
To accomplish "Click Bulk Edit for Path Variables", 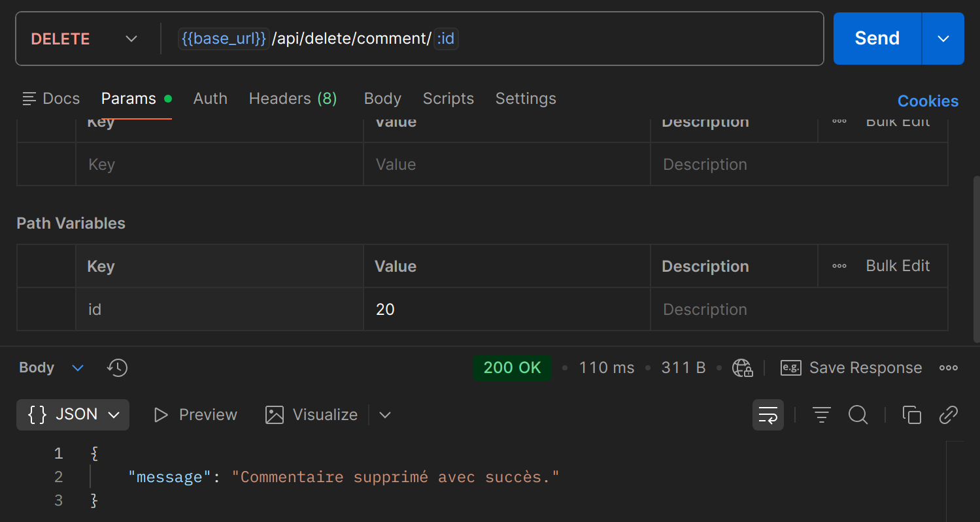I will pos(898,266).
